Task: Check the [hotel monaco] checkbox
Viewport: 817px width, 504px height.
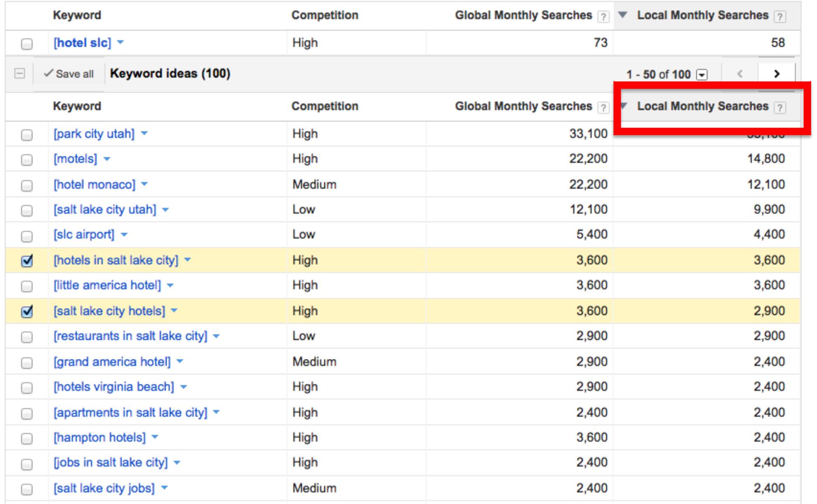Action: 27,185
